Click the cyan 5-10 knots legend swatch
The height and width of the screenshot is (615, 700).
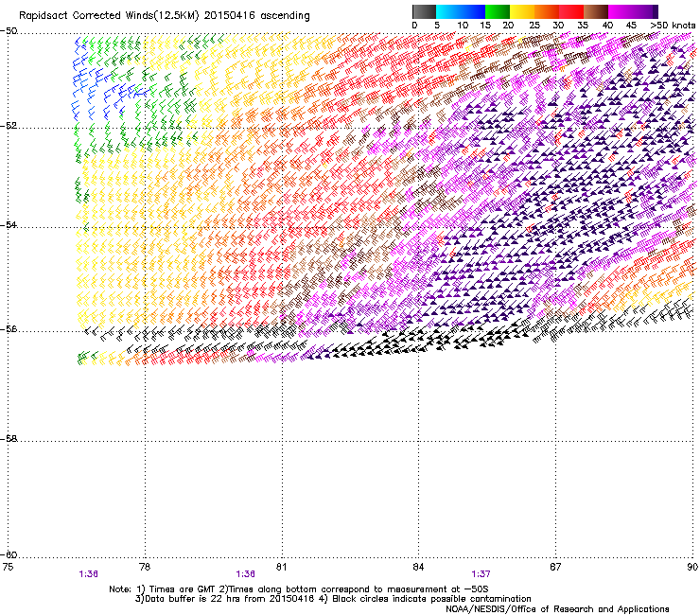[448, 11]
